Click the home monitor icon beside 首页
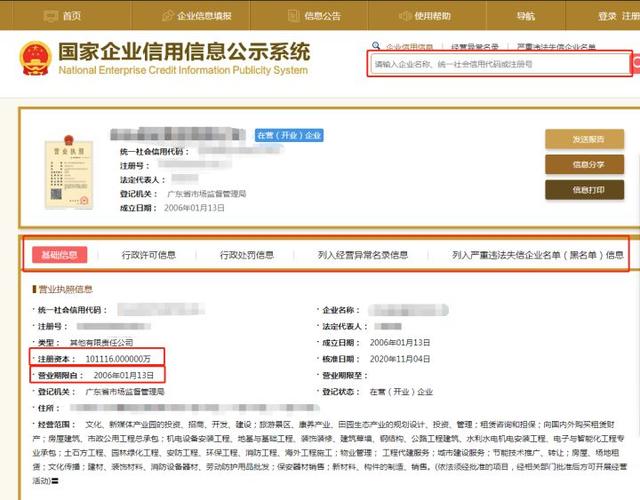Image resolution: width=640 pixels, height=500 pixels. [51, 16]
